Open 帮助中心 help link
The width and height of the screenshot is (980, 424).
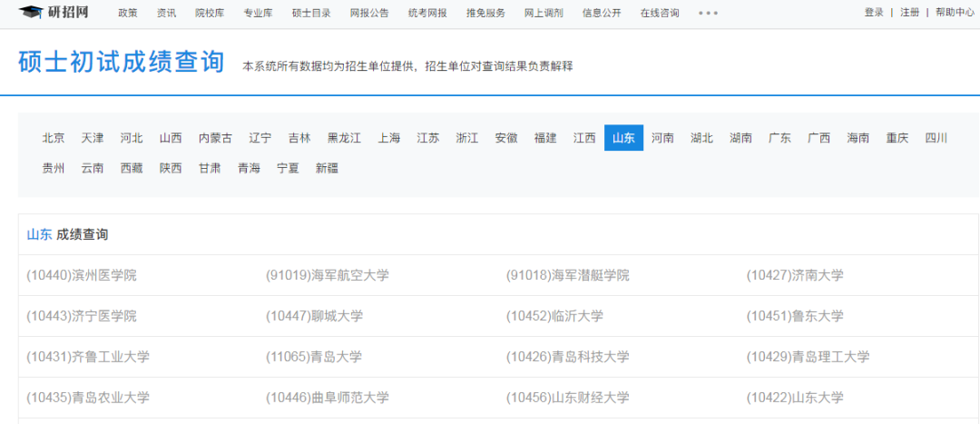(x=955, y=13)
